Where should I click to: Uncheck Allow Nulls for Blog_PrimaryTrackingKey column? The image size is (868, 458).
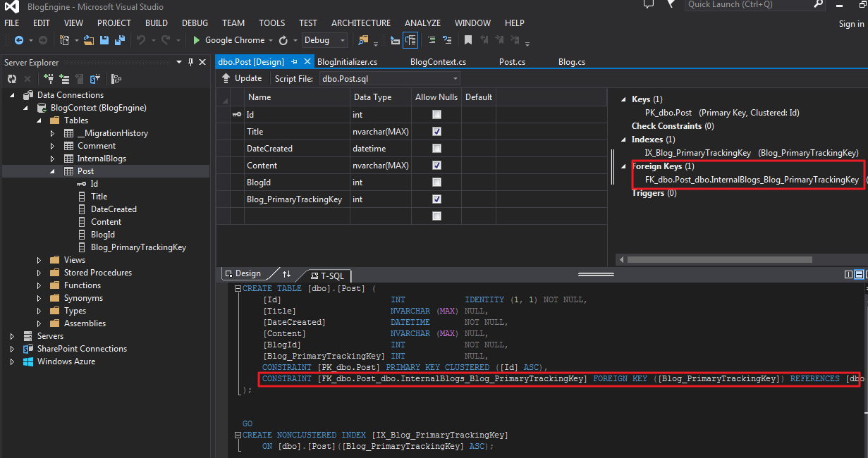pos(436,199)
